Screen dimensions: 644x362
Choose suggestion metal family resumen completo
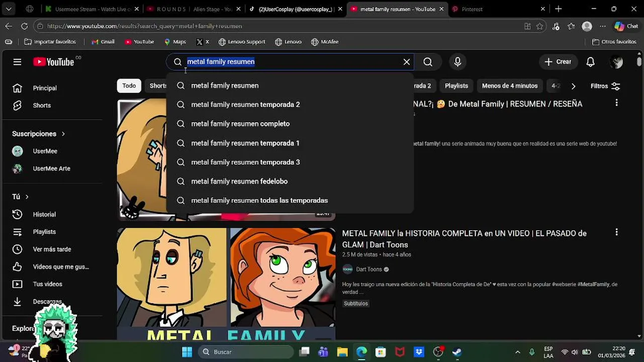[290, 124]
